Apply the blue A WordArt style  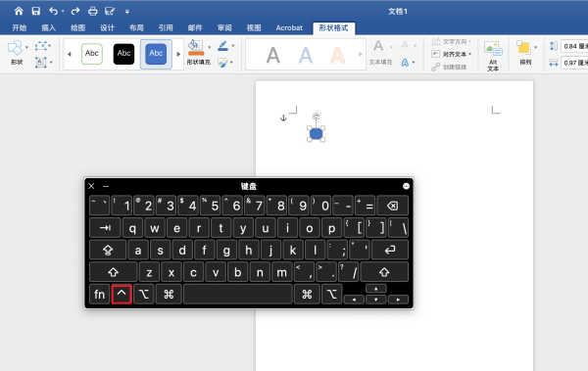tap(305, 55)
